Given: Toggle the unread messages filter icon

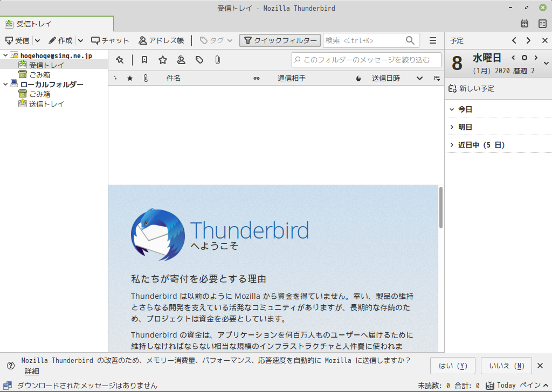Looking at the screenshot, I should [144, 60].
